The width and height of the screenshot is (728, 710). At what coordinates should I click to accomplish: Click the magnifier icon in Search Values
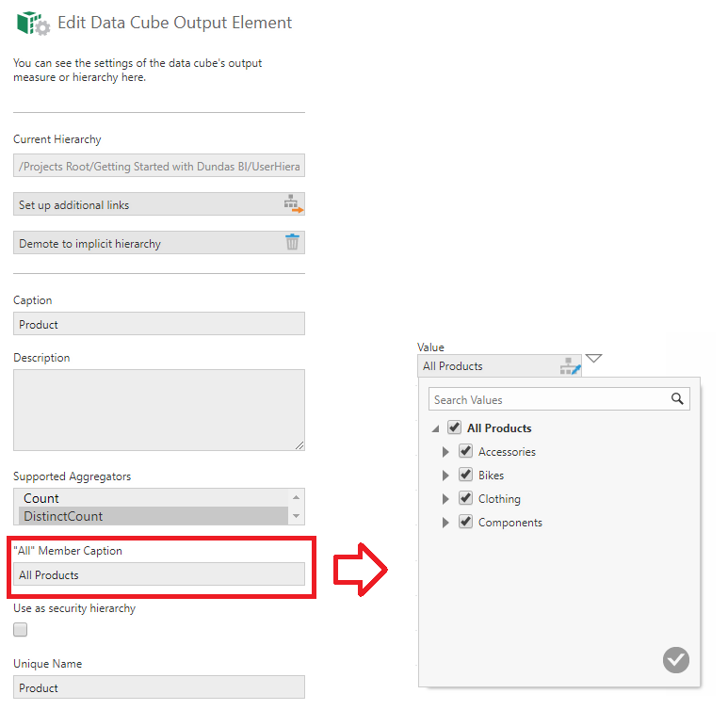click(677, 399)
